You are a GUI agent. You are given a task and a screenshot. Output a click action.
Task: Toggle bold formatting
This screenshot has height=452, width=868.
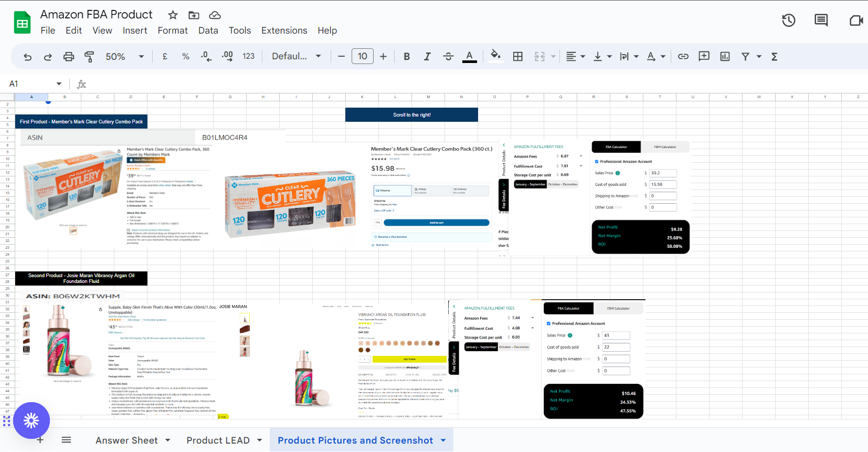point(407,56)
